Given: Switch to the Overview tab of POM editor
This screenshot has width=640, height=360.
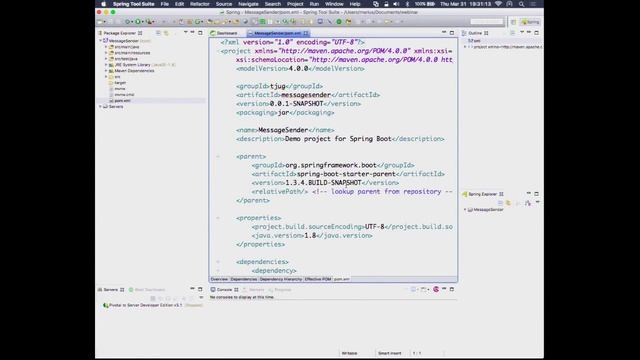Looking at the screenshot, I should [x=219, y=279].
